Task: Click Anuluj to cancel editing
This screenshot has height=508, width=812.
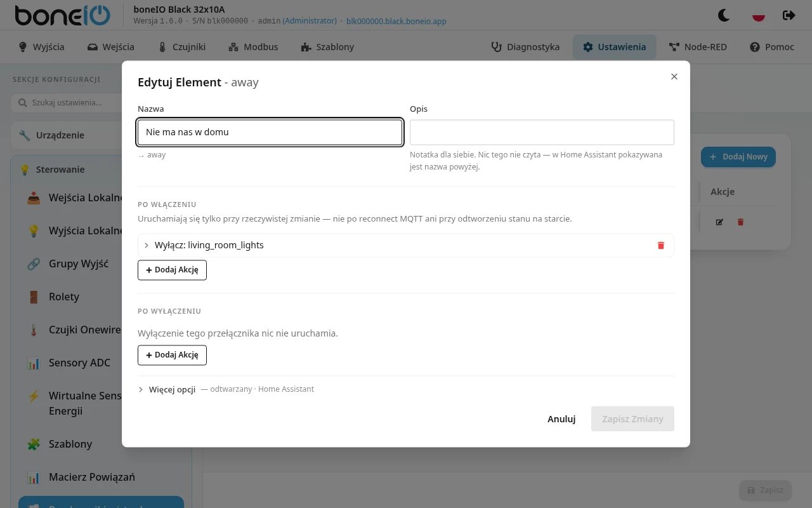Action: coord(561,419)
